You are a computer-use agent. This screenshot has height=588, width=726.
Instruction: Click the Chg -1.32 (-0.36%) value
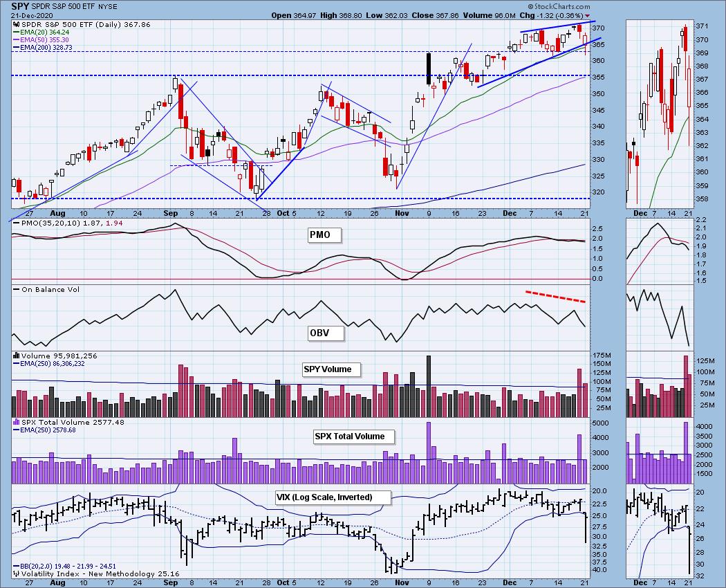click(x=551, y=15)
